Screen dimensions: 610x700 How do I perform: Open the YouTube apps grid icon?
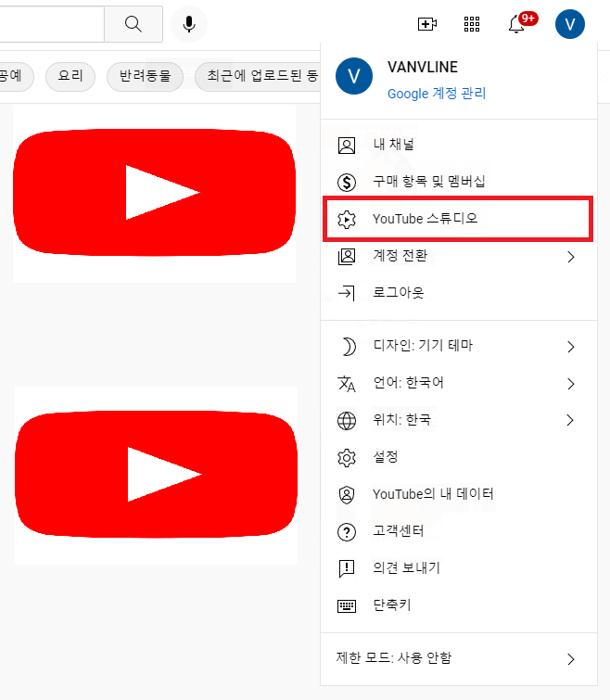(472, 24)
